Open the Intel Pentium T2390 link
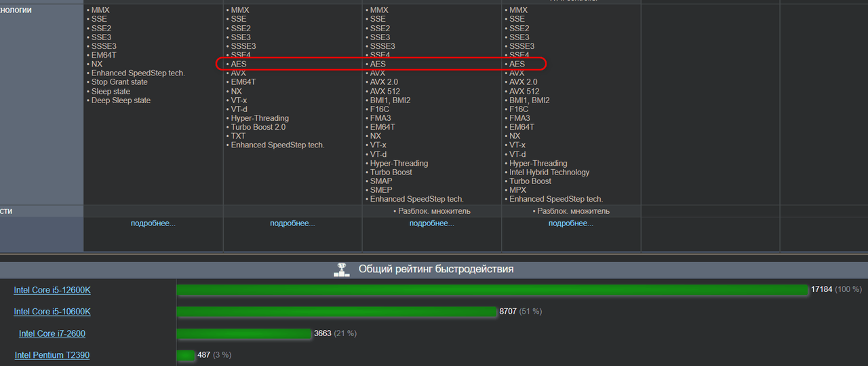Viewport: 868px width, 366px height. click(x=52, y=355)
